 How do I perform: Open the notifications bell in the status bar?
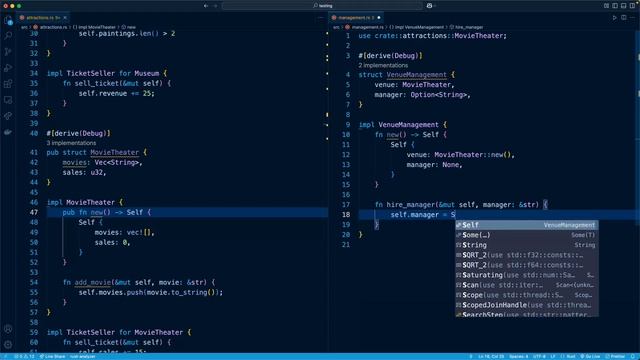point(633,357)
